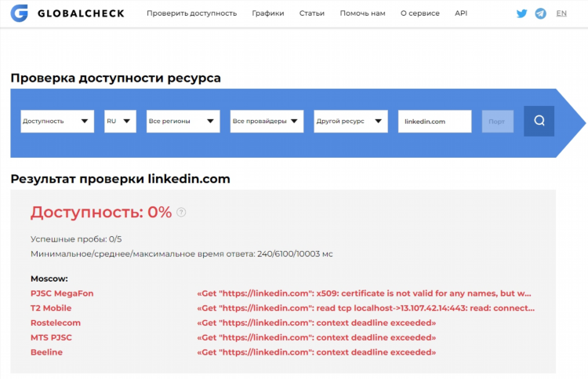This screenshot has width=588, height=379.
Task: Open the Доступность check type dropdown
Action: (57, 121)
